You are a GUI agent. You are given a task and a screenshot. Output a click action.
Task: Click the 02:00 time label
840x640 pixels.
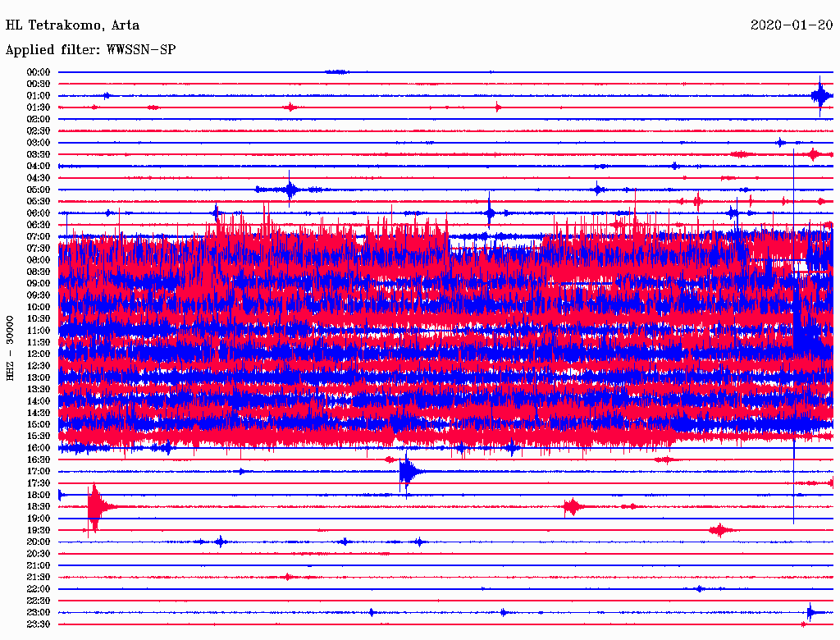[39, 120]
